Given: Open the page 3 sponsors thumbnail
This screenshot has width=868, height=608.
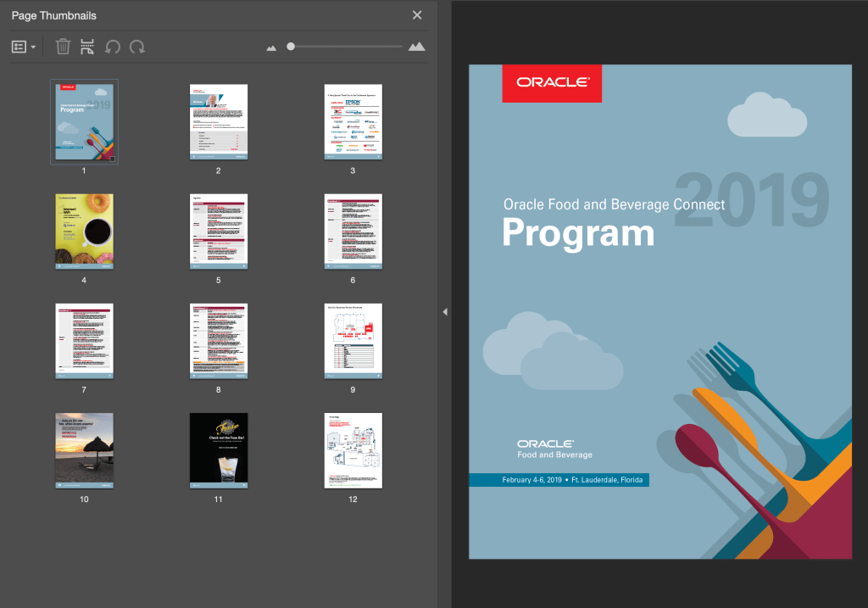Looking at the screenshot, I should pos(353,121).
